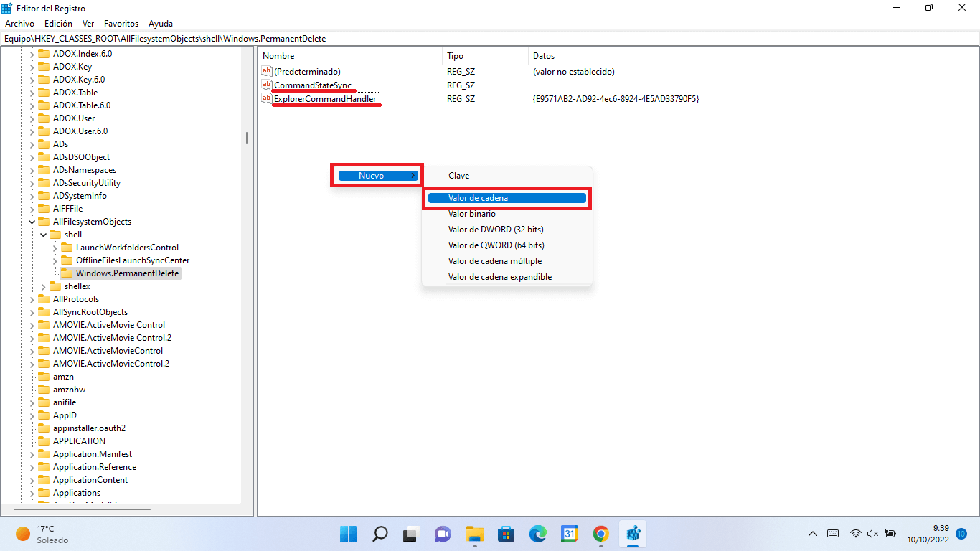Click the CommandStateSync string icon
Viewport: 980px width, 551px height.
[x=267, y=85]
